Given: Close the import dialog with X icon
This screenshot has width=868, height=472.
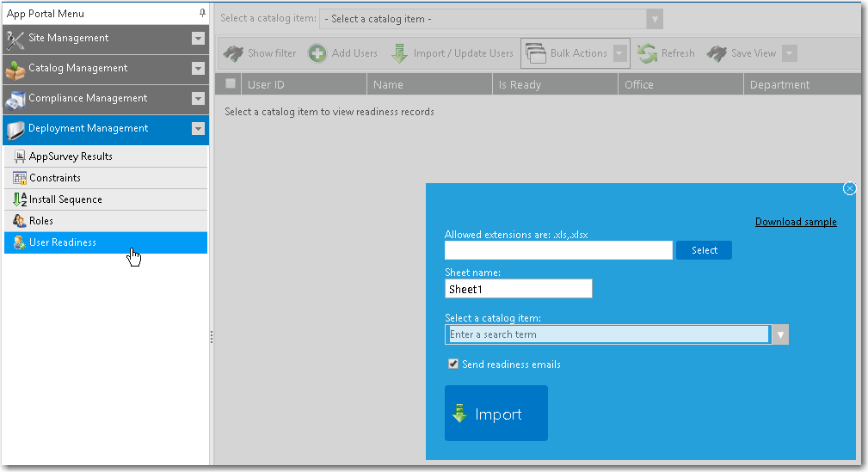Looking at the screenshot, I should (849, 188).
